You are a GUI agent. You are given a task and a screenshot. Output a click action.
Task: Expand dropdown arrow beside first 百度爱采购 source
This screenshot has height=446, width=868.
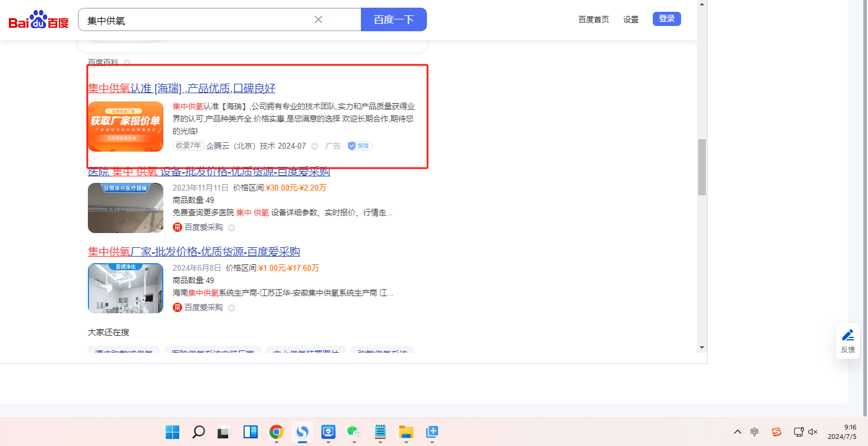231,228
